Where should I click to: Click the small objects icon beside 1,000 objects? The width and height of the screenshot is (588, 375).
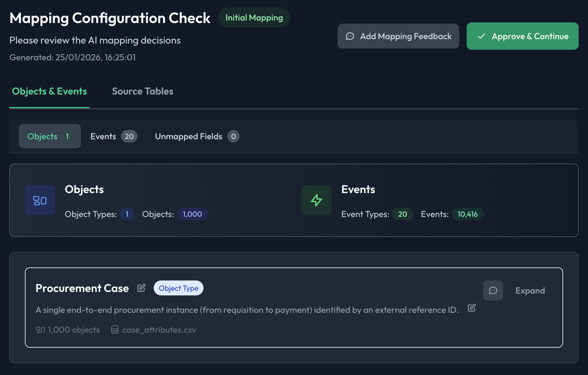click(40, 330)
